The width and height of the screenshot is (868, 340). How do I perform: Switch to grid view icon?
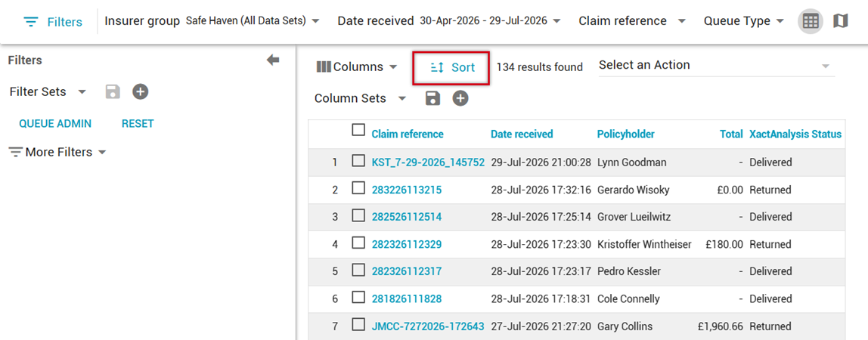[811, 22]
